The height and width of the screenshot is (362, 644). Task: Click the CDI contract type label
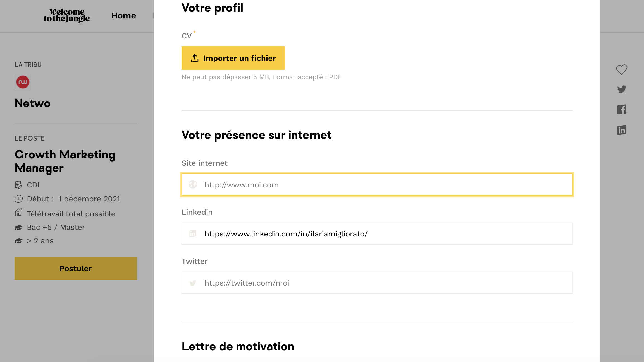33,185
